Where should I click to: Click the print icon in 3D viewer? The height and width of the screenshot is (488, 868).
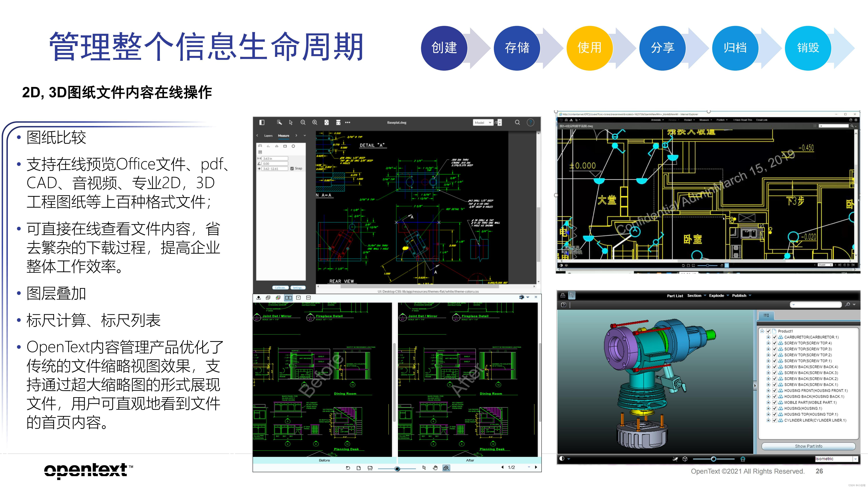(x=563, y=295)
